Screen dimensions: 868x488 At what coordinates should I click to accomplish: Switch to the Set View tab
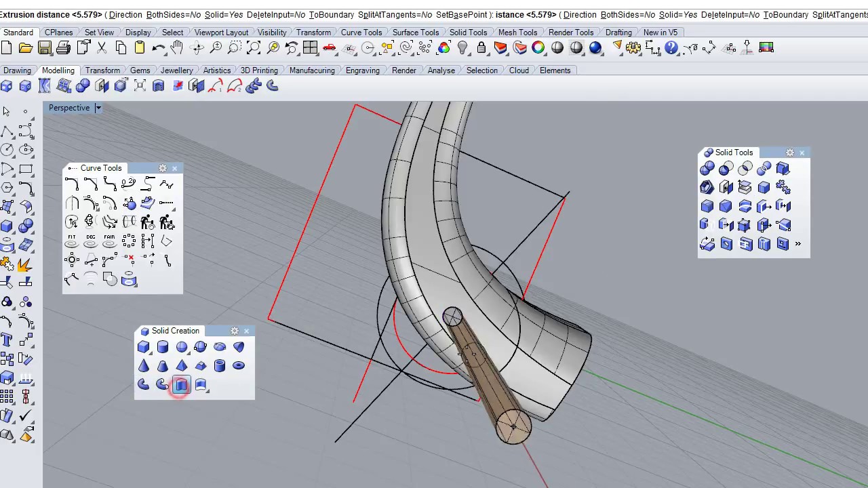(x=99, y=32)
